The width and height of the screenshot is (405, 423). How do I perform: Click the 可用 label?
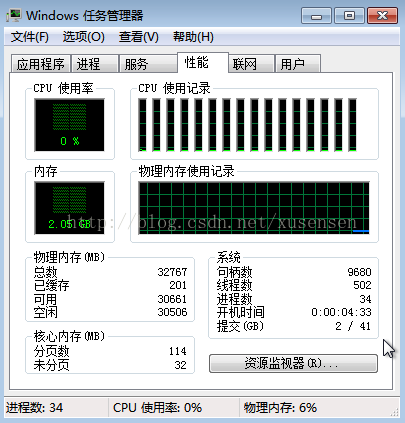click(45, 299)
